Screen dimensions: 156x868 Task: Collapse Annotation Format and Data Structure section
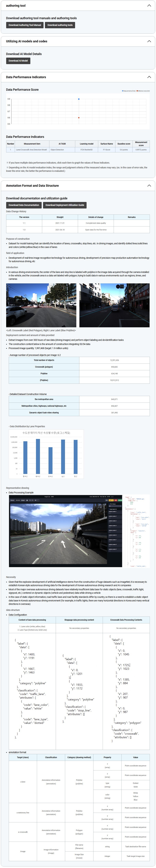pyautogui.click(x=149, y=186)
